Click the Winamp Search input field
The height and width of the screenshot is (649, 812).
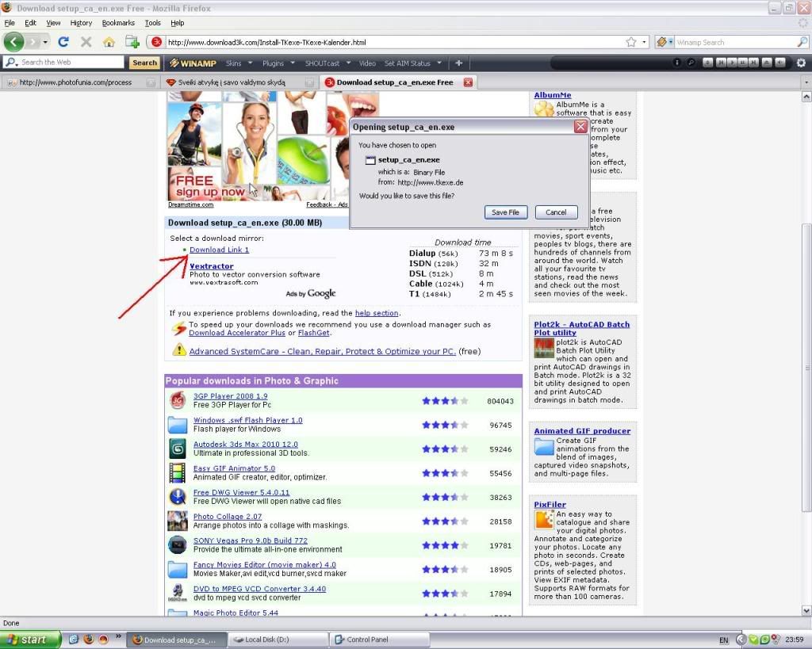pos(735,43)
